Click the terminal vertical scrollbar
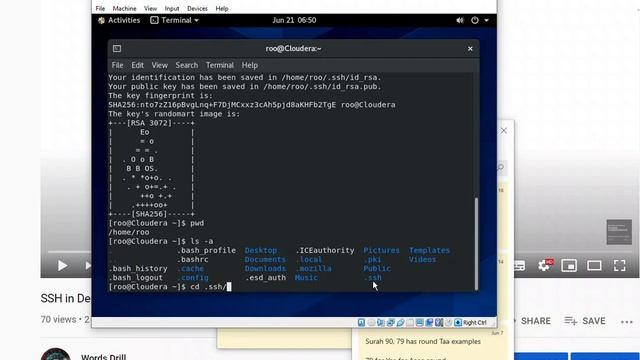 (476, 243)
